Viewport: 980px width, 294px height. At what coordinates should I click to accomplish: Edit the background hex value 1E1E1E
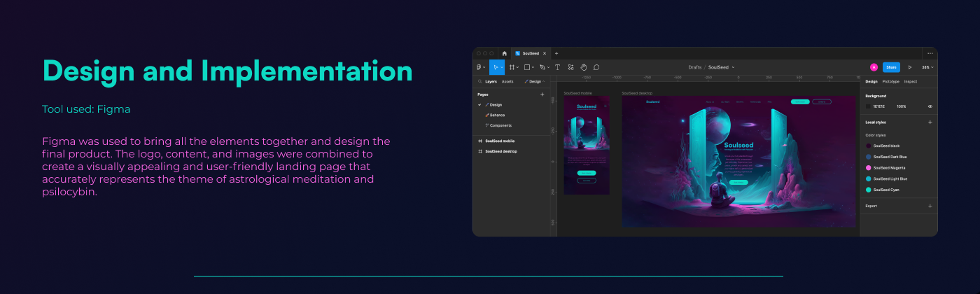pyautogui.click(x=878, y=106)
